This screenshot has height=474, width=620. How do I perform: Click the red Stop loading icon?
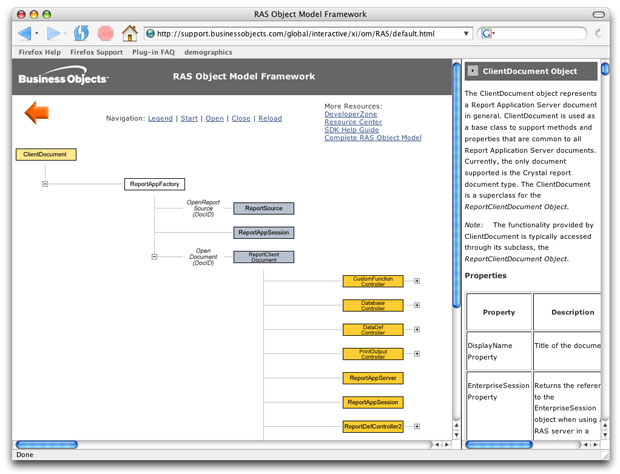(106, 33)
